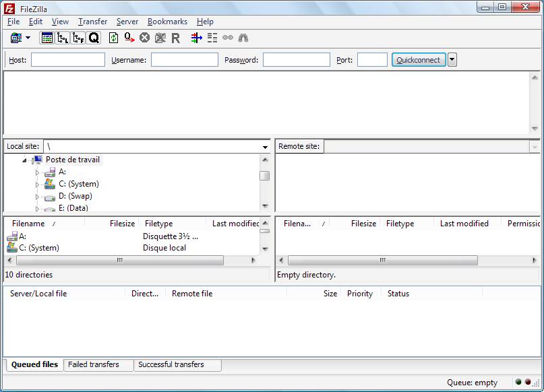Sort remote list by Filesize column
544x392 pixels.
355,224
